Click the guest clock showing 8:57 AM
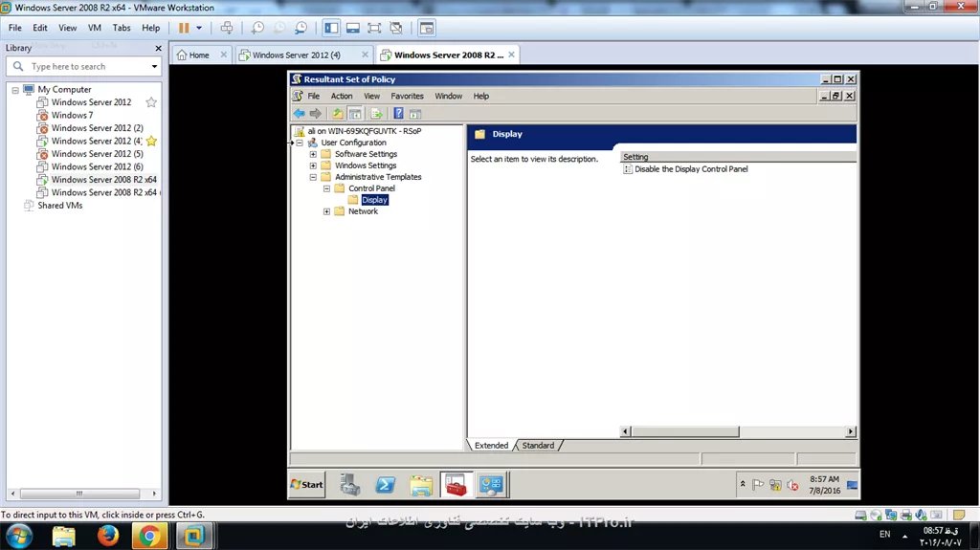 tap(824, 484)
